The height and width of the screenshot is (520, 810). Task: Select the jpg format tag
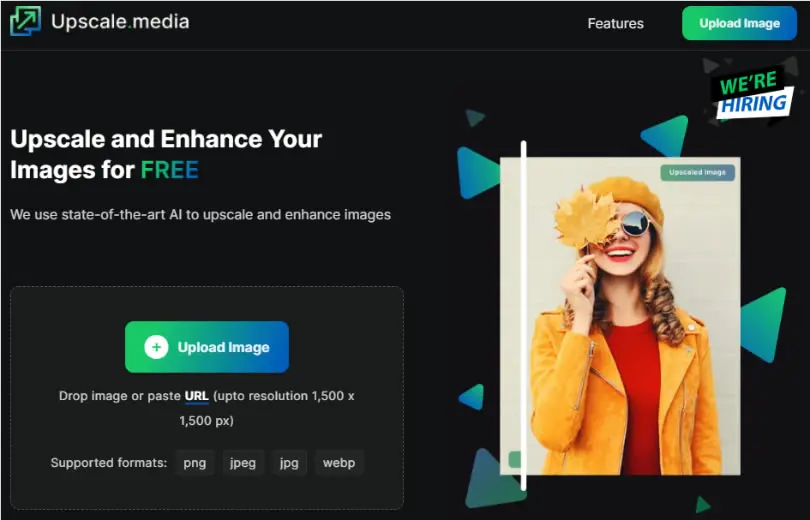[289, 463]
